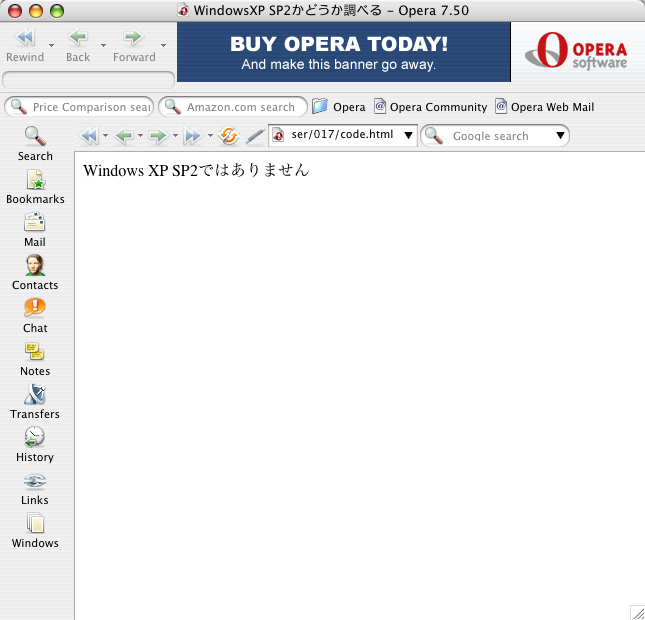The width and height of the screenshot is (645, 620).
Task: Open the Search panel in the sidebar
Action: tap(35, 144)
